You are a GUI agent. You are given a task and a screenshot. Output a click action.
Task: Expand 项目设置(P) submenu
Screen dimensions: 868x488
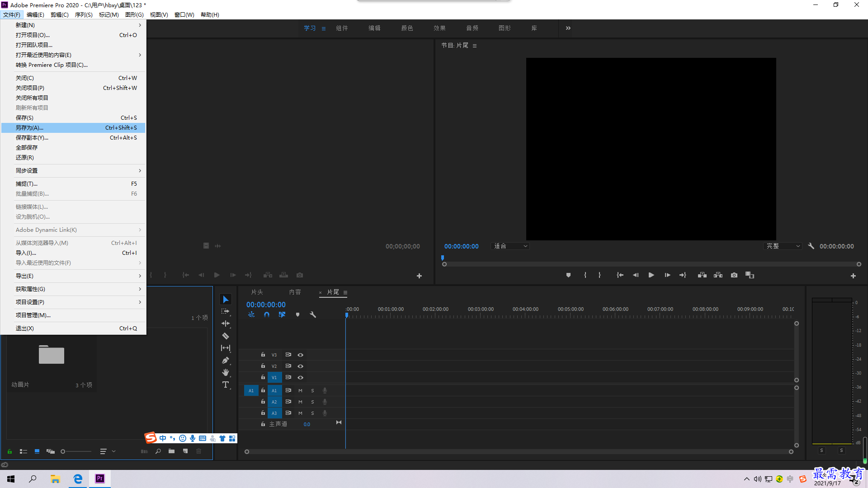pyautogui.click(x=73, y=302)
